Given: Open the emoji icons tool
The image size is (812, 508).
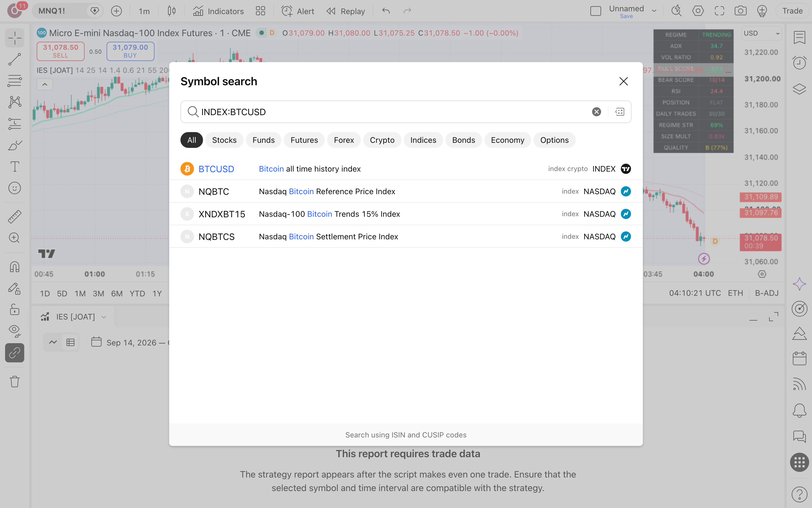Looking at the screenshot, I should [x=14, y=188].
